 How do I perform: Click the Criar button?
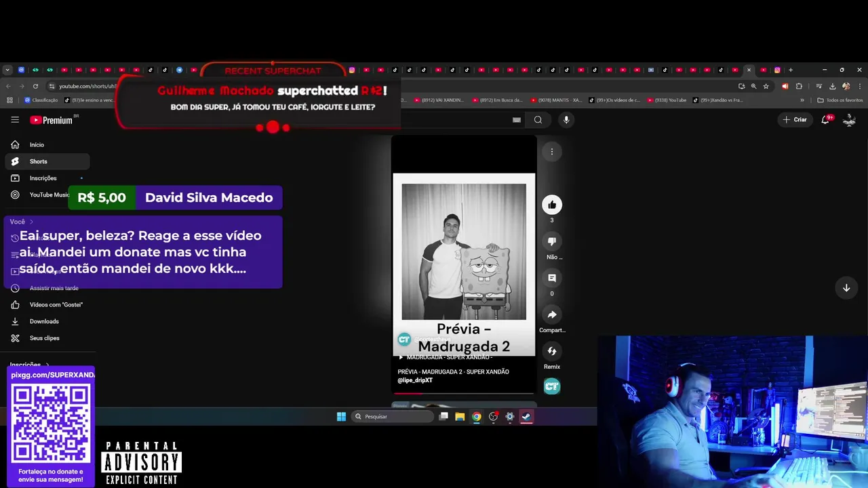795,120
